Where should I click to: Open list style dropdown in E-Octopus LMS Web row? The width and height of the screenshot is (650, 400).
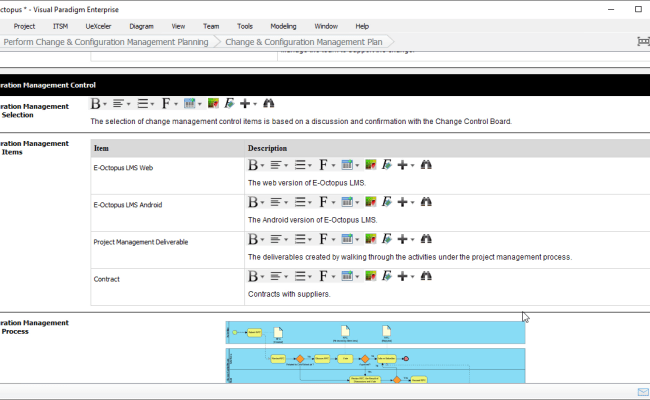pos(310,165)
